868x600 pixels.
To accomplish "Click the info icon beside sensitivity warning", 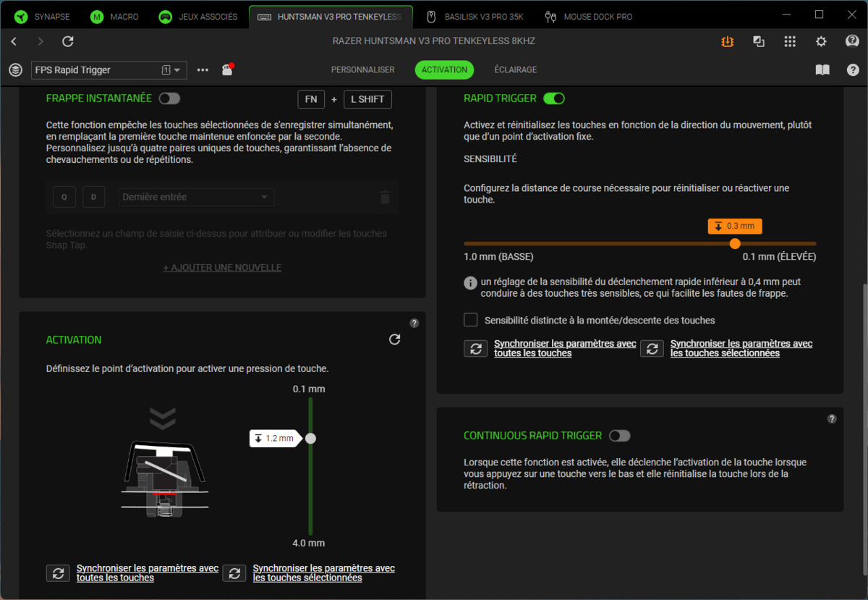I will pyautogui.click(x=470, y=283).
